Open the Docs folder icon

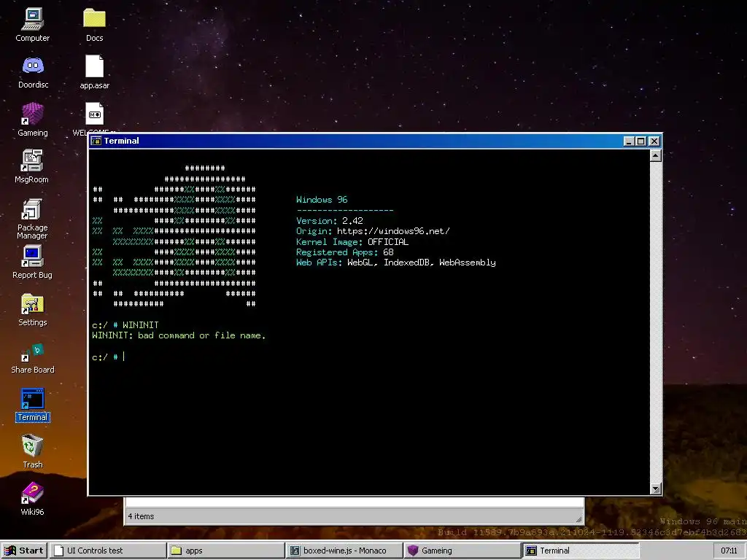(x=94, y=25)
